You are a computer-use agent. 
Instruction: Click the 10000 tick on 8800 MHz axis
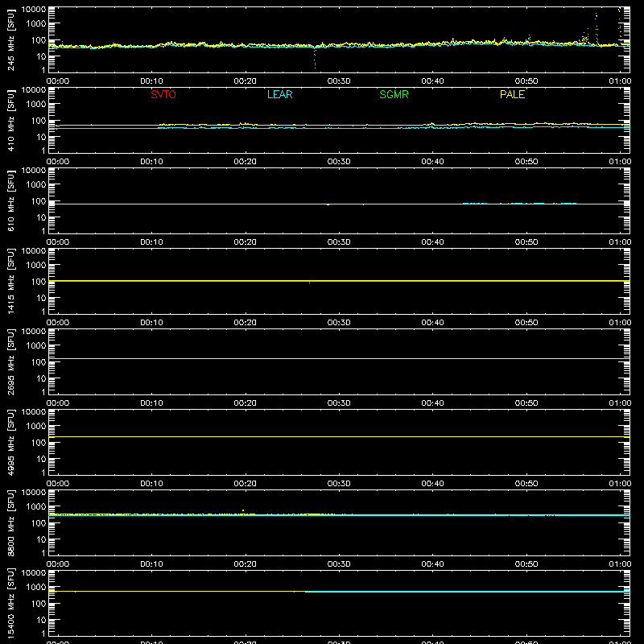click(x=34, y=493)
